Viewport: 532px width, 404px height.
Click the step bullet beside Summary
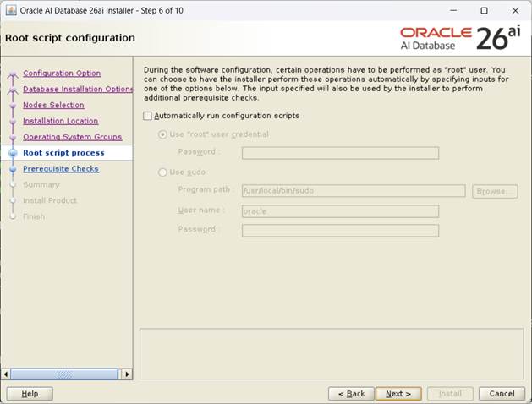click(x=13, y=185)
